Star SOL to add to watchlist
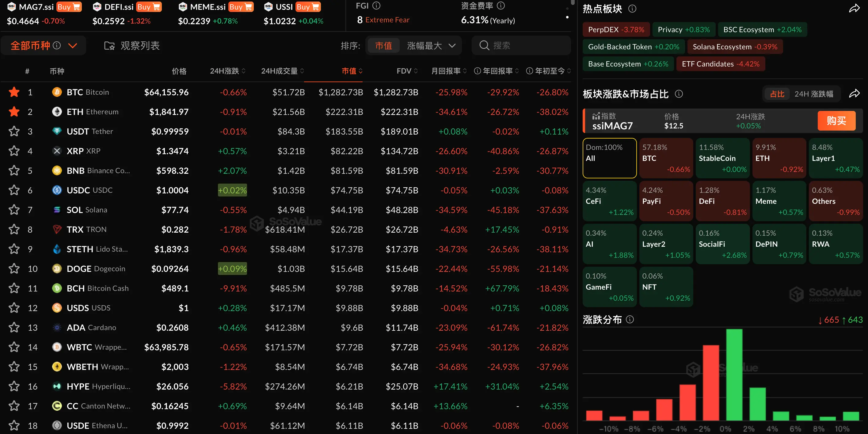Image resolution: width=868 pixels, height=434 pixels. click(x=14, y=210)
